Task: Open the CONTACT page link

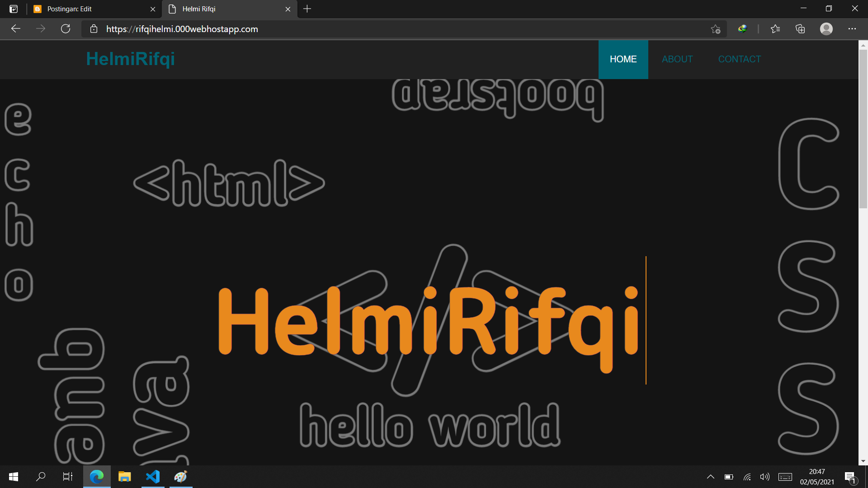Action: (x=739, y=59)
